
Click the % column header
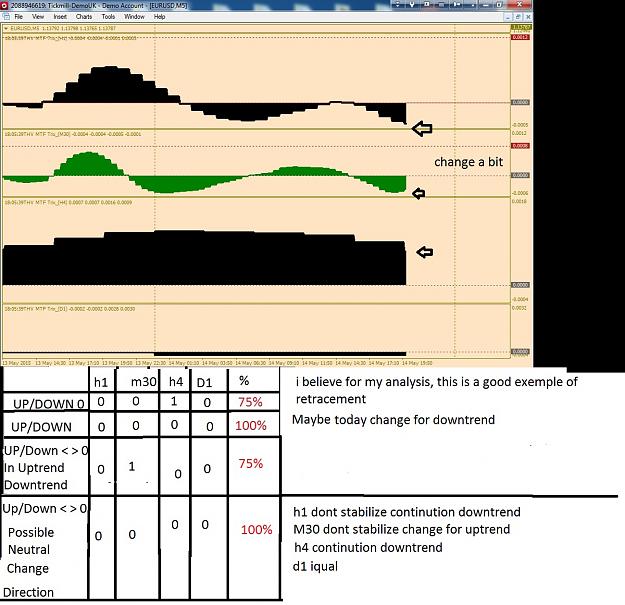point(244,381)
